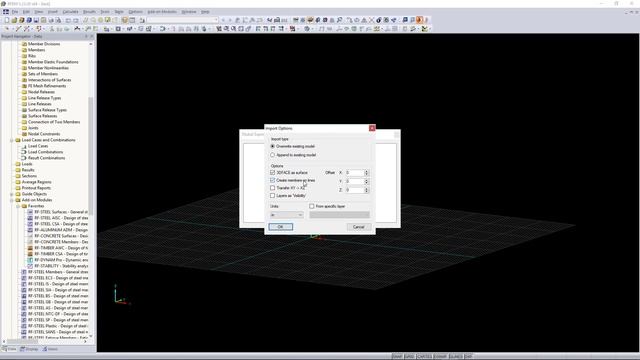The image size is (640, 360).
Task: Select RF-STABILITY module entry
Action: click(x=61, y=266)
